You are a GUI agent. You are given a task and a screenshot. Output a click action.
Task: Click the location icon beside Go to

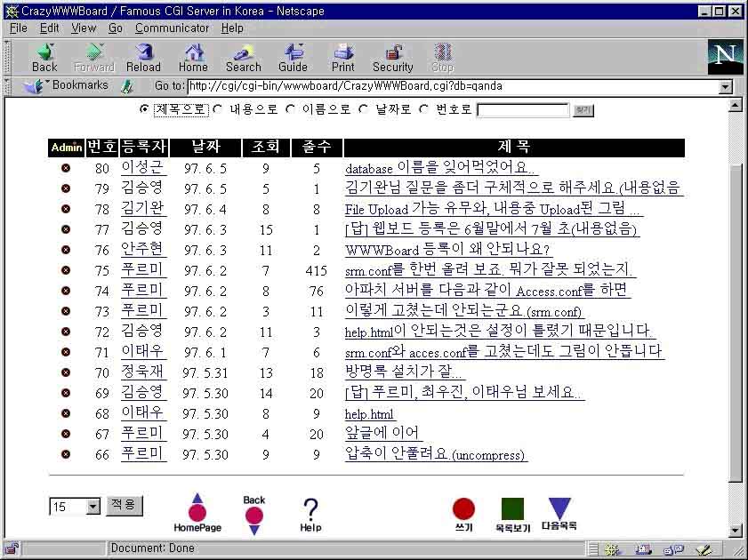(127, 86)
